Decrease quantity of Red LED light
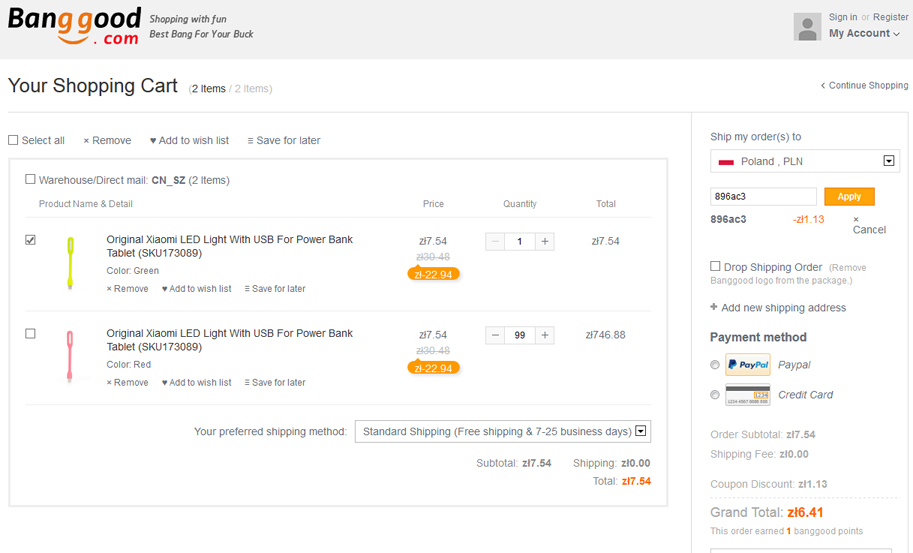 [495, 335]
